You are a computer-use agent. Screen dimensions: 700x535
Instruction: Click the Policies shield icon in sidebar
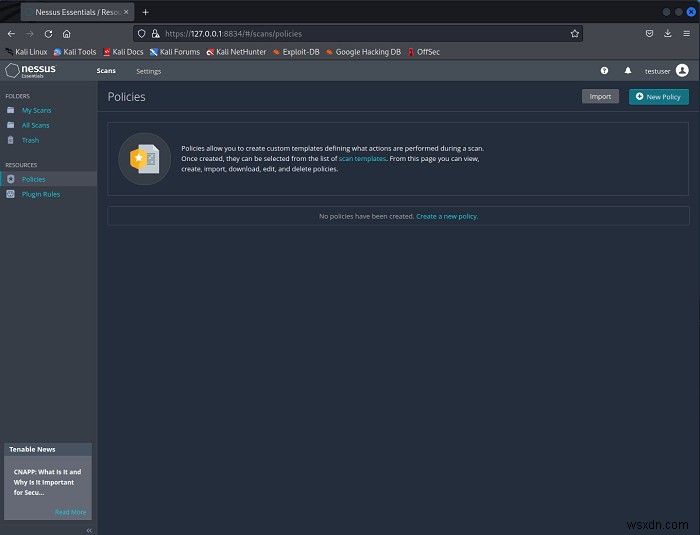(11, 179)
